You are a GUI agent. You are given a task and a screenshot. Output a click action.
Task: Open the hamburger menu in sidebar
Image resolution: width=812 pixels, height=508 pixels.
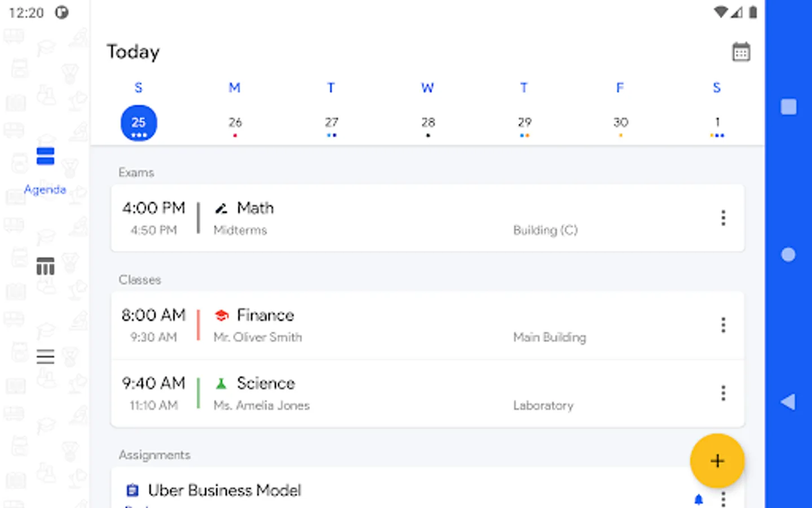(x=45, y=357)
